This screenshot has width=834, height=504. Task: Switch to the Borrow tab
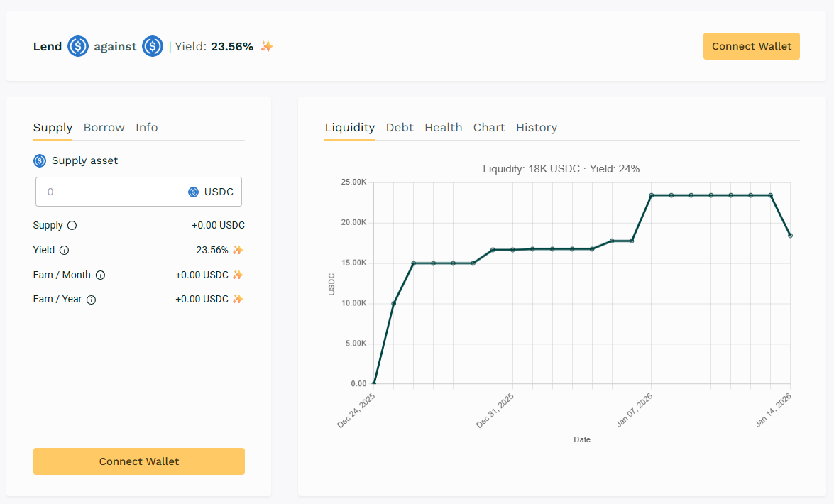[x=104, y=128]
